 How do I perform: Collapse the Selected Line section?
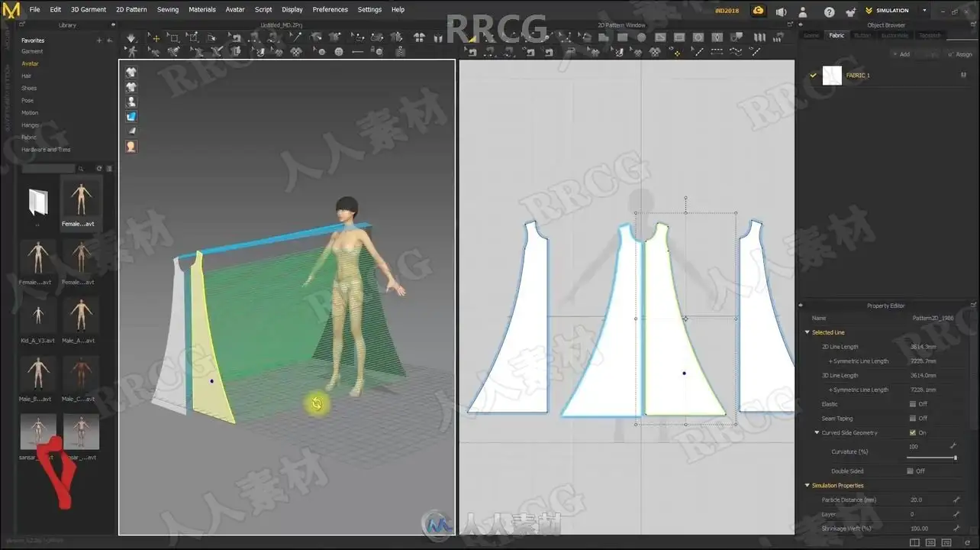click(807, 332)
